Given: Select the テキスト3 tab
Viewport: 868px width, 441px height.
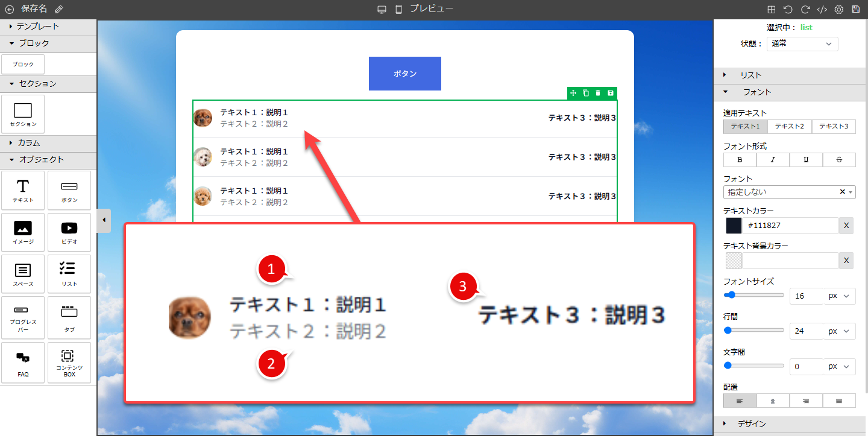Looking at the screenshot, I should pos(834,127).
